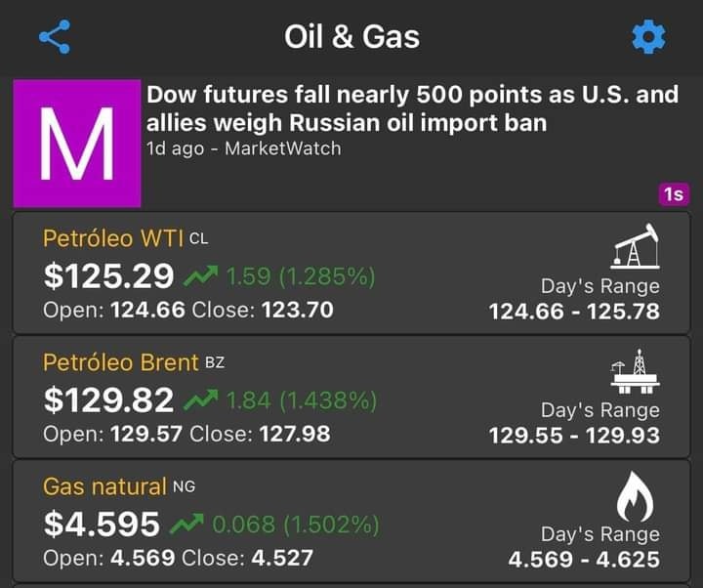Viewport: 703px width, 588px height.
Task: Tap the Oil & Gas header title
Action: click(x=351, y=37)
